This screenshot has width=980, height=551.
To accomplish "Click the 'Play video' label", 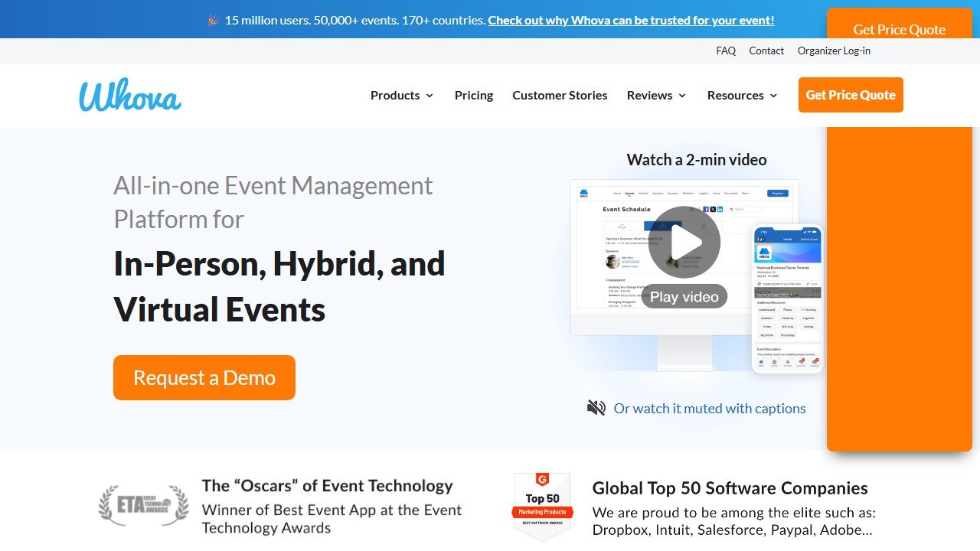I will (x=684, y=297).
